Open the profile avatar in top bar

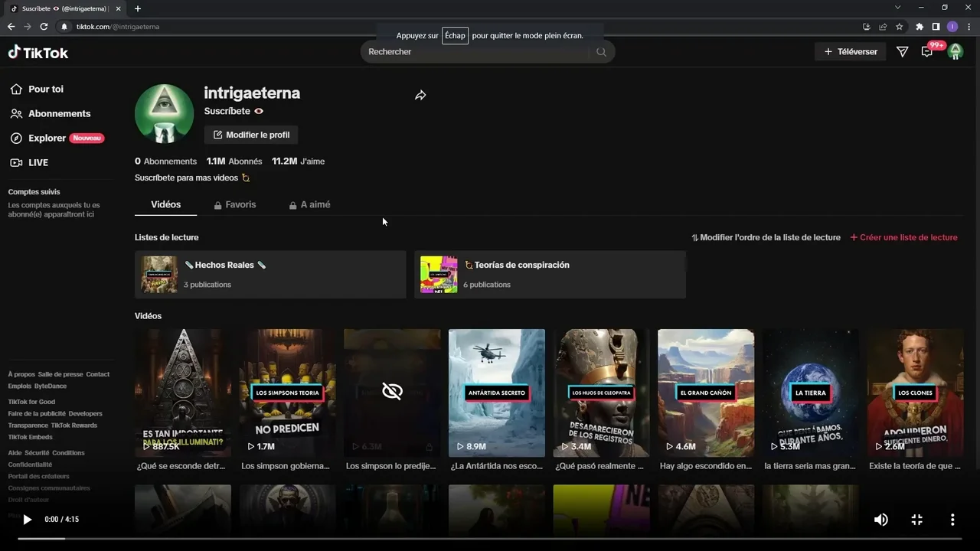click(x=955, y=52)
